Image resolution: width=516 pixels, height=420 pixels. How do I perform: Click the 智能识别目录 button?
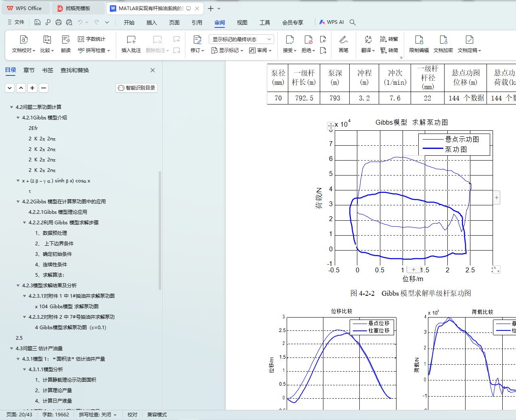coord(136,88)
